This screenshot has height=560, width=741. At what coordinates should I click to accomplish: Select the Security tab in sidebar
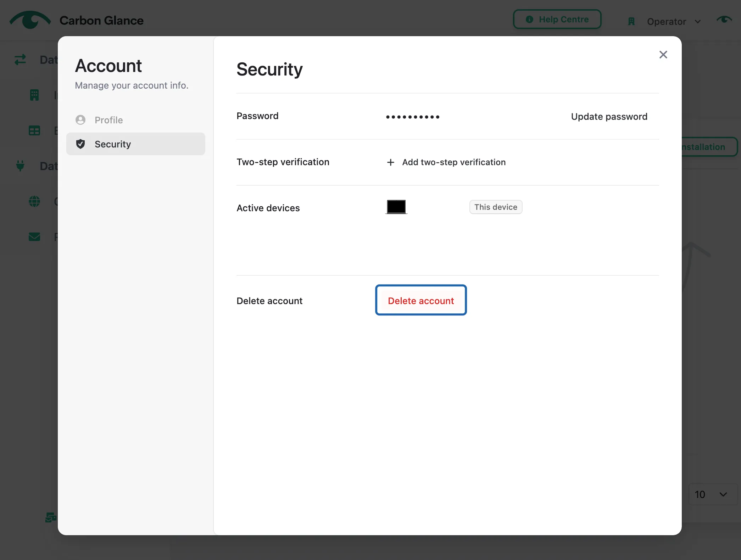click(135, 144)
